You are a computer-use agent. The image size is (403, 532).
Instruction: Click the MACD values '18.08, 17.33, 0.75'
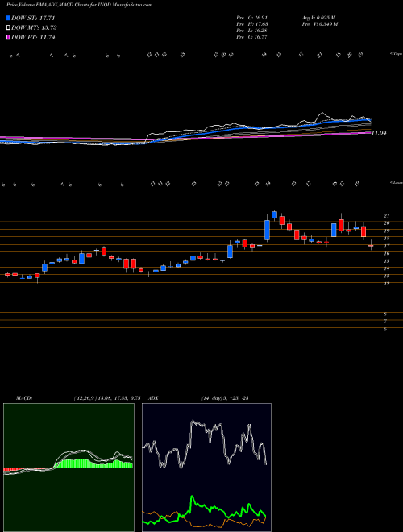point(120,398)
